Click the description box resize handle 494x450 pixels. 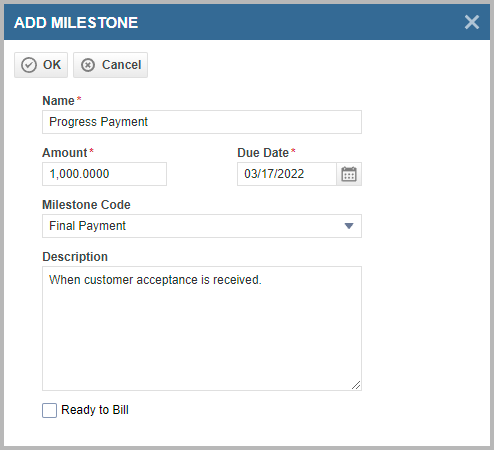tap(356, 385)
